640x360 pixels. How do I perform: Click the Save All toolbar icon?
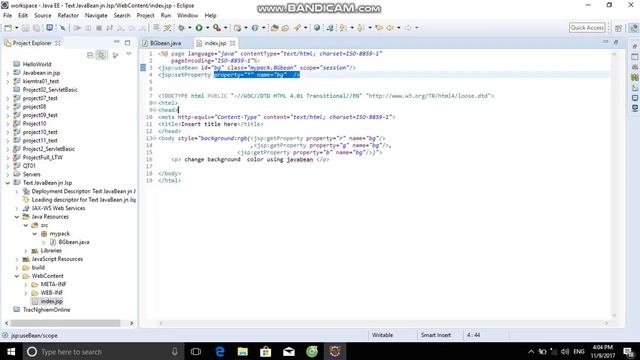coord(36,28)
